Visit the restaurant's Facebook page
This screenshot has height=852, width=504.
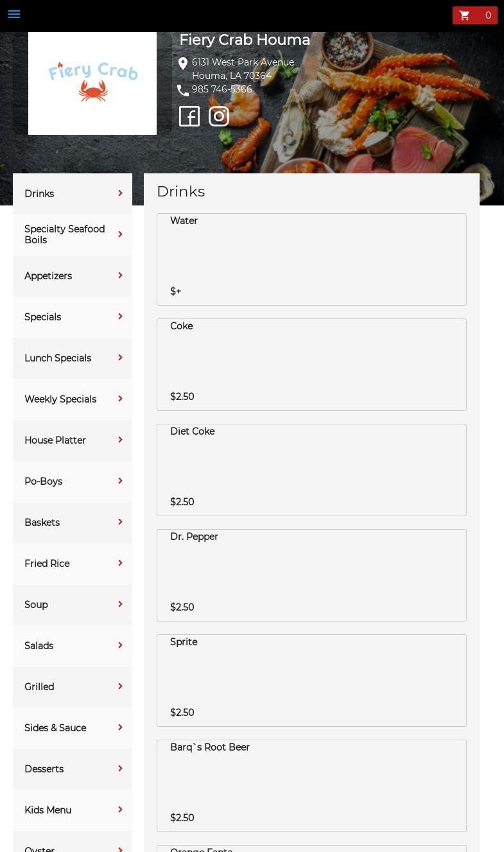pos(189,116)
